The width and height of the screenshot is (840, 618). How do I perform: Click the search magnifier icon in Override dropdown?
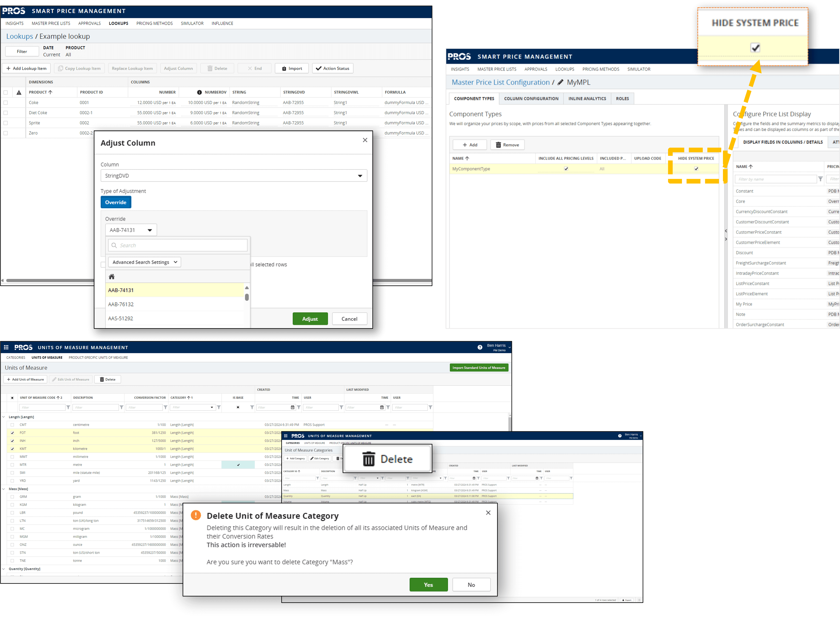[x=114, y=245]
